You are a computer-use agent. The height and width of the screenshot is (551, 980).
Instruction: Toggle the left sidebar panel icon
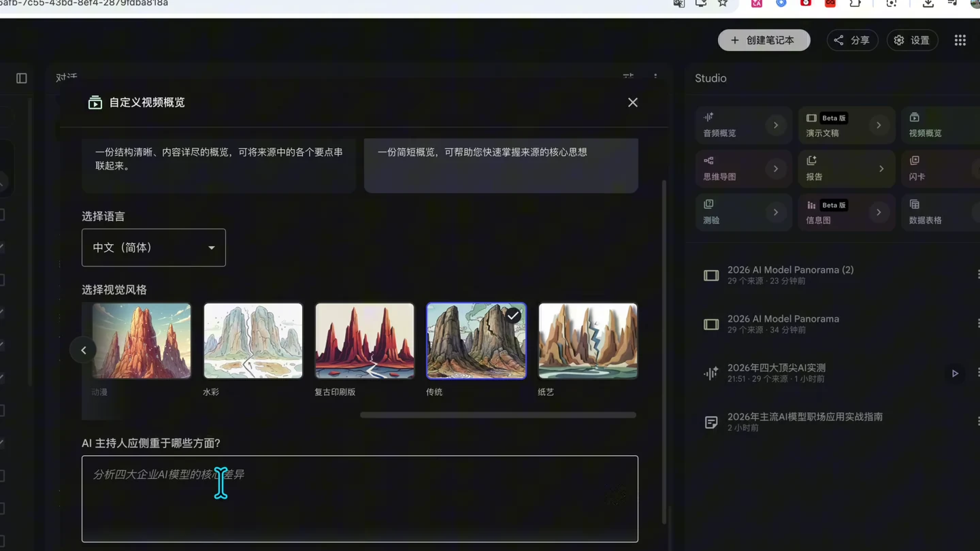[x=22, y=78]
